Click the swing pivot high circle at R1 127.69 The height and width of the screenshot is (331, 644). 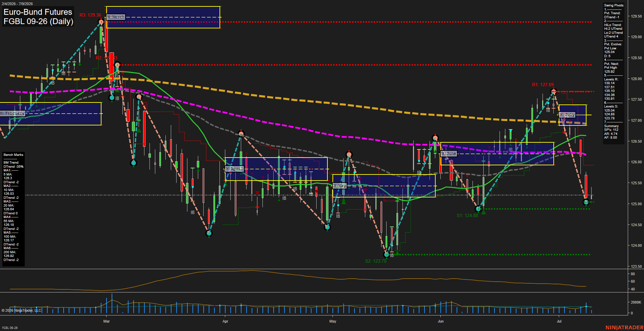553,91
